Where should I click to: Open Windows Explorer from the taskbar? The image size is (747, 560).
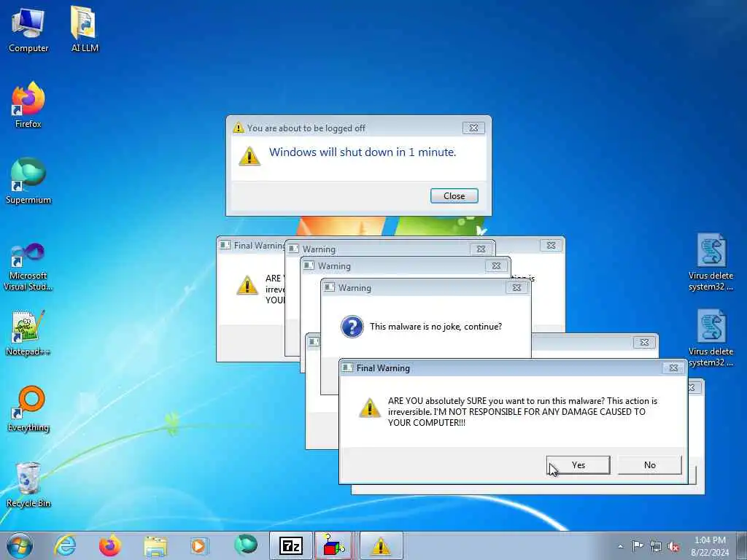(155, 545)
